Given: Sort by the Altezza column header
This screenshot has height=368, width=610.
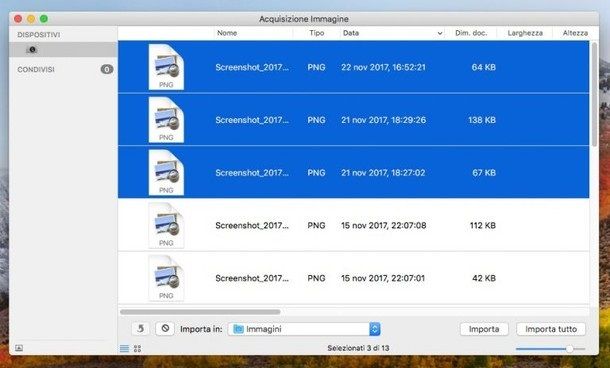Looking at the screenshot, I should pos(575,33).
